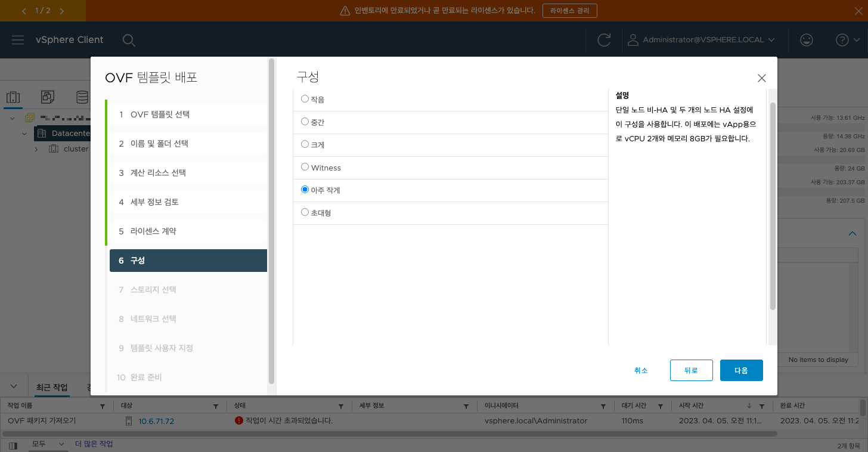This screenshot has height=452, width=868.
Task: Click the Datacenter building icon
Action: (x=41, y=134)
